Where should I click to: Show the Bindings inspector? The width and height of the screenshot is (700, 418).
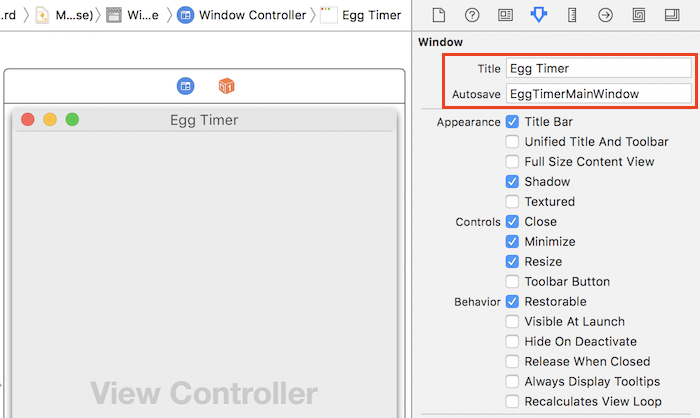coord(639,15)
